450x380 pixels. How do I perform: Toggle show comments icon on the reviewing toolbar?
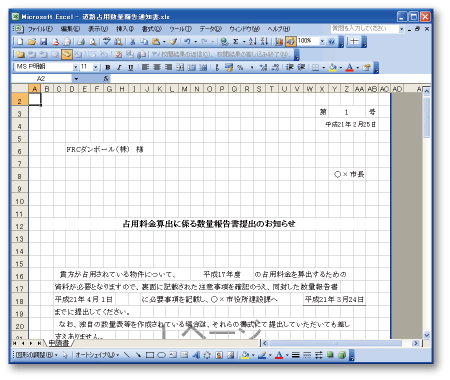click(67, 54)
